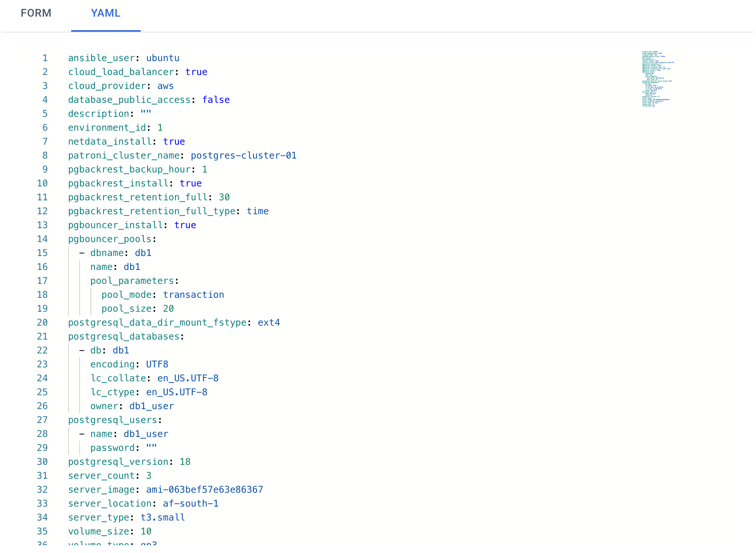Click line number 14 in gutter

coord(43,239)
